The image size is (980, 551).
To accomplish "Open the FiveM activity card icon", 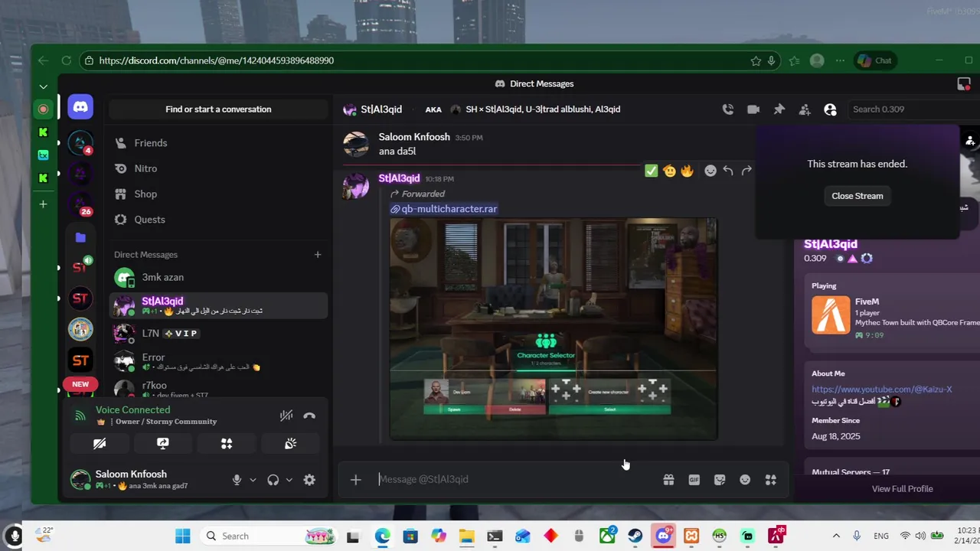I will [831, 315].
